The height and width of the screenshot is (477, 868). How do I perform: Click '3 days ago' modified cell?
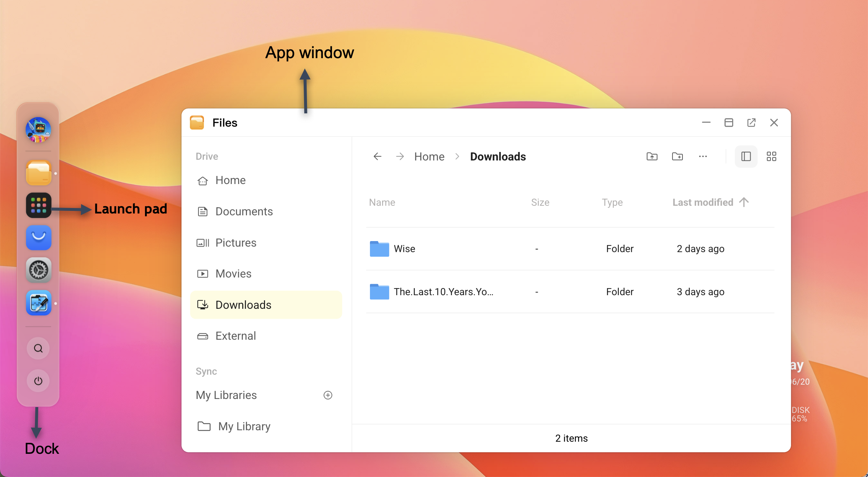click(701, 291)
